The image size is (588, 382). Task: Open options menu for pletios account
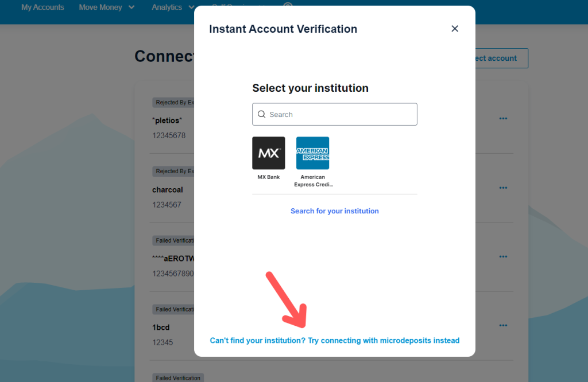(503, 118)
